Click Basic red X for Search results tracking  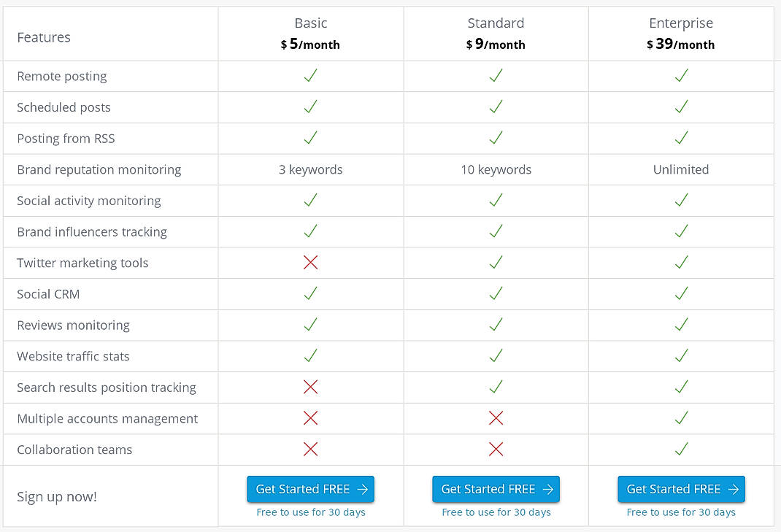[x=310, y=388]
